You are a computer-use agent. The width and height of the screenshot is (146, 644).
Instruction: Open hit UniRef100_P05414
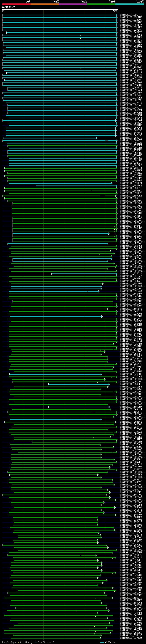click(131, 72)
